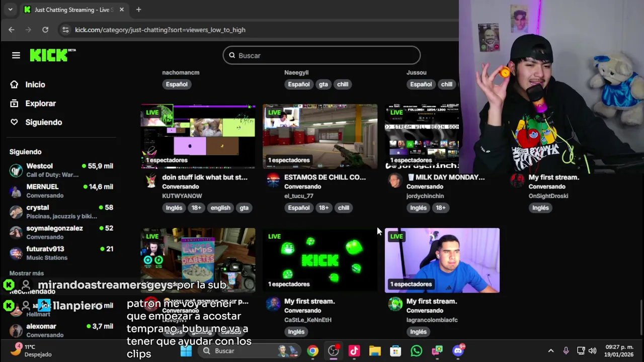Select the Just Chatting Streaming tab

73,10
